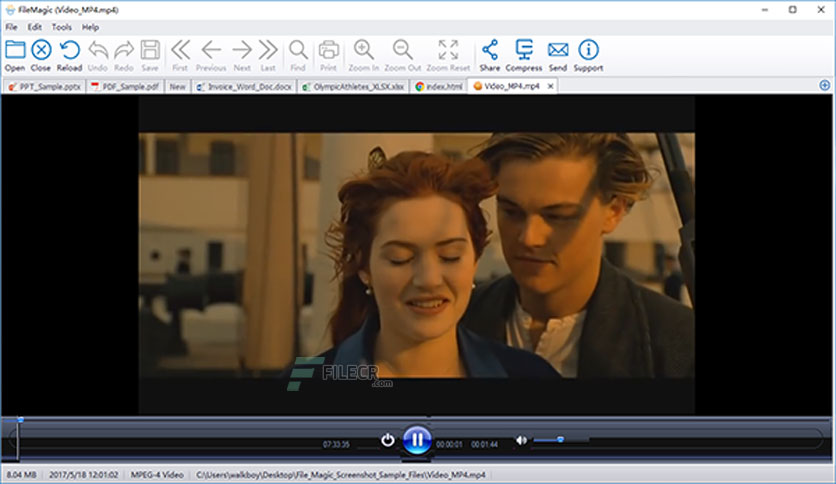
Task: Click the Send envelope icon
Action: (x=558, y=50)
